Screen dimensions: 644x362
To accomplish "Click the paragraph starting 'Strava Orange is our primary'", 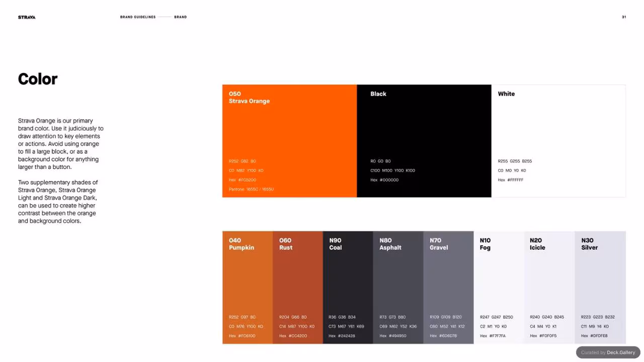I will (61, 144).
